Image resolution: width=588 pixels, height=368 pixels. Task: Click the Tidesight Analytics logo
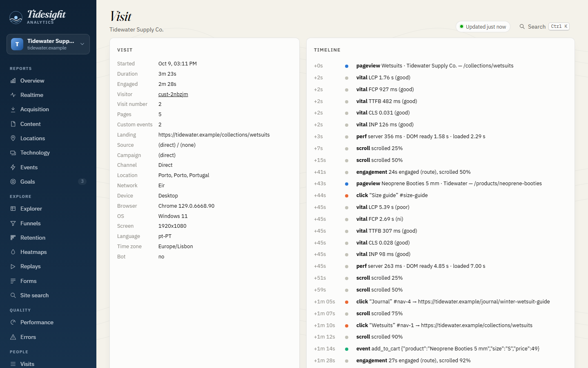(x=38, y=17)
